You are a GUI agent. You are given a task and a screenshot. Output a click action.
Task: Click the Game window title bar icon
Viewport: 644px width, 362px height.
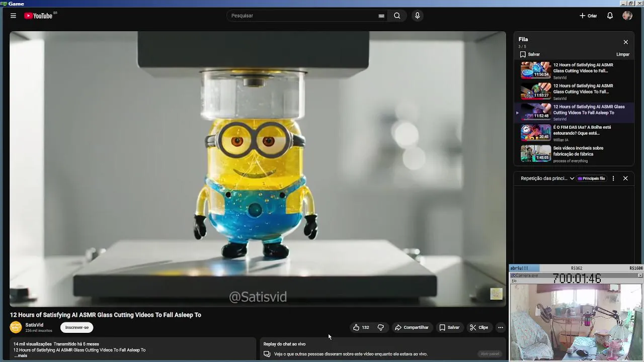click(4, 4)
